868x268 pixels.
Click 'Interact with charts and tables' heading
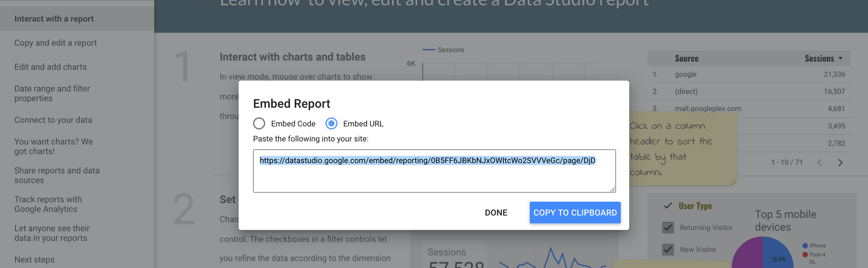293,57
